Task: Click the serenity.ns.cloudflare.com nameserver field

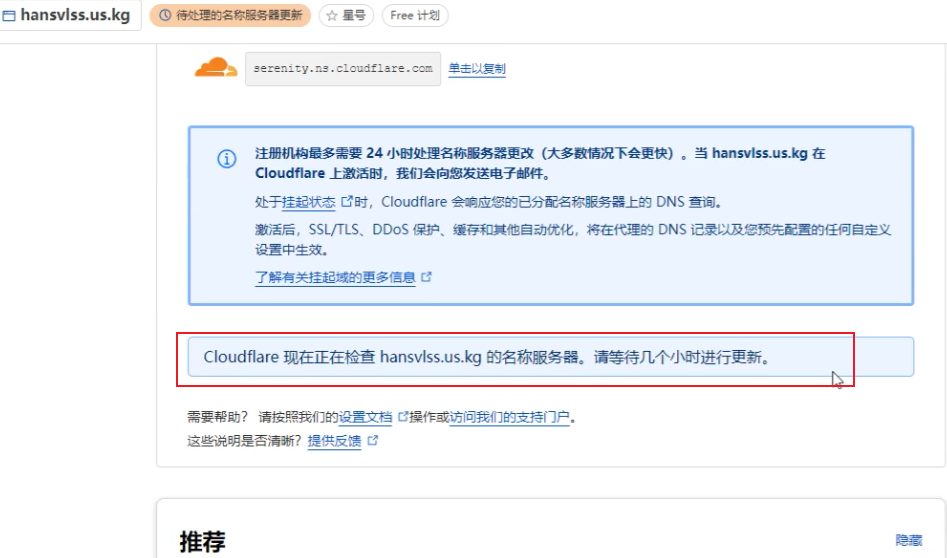Action: pos(343,69)
